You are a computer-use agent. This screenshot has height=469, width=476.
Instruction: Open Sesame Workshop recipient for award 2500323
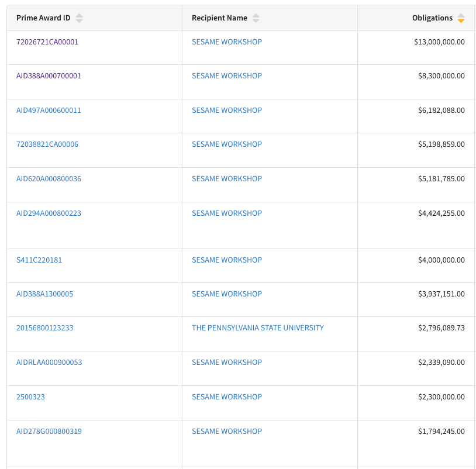tap(227, 397)
